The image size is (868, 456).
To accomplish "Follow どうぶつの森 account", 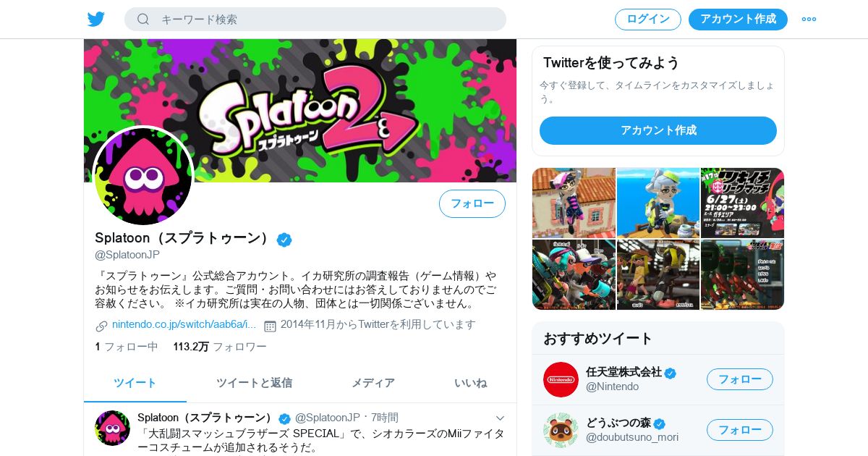I will coord(740,430).
